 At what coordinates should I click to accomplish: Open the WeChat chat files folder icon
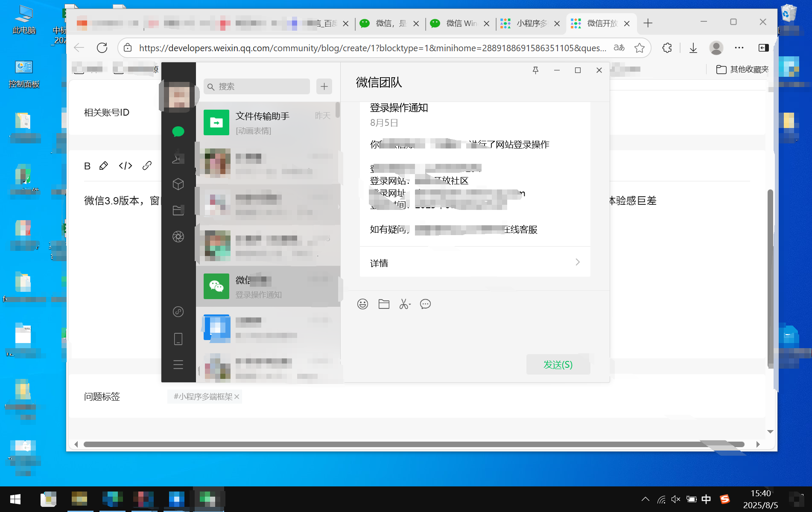click(x=178, y=210)
